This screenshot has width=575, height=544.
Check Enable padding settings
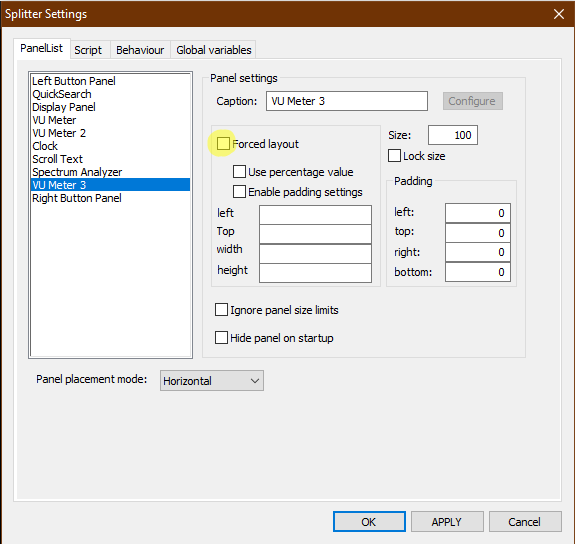239,191
